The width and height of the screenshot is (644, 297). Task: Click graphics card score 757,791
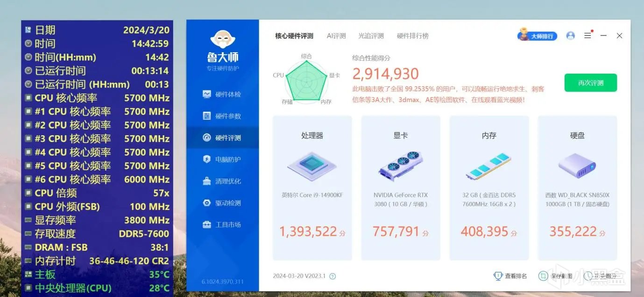(396, 231)
